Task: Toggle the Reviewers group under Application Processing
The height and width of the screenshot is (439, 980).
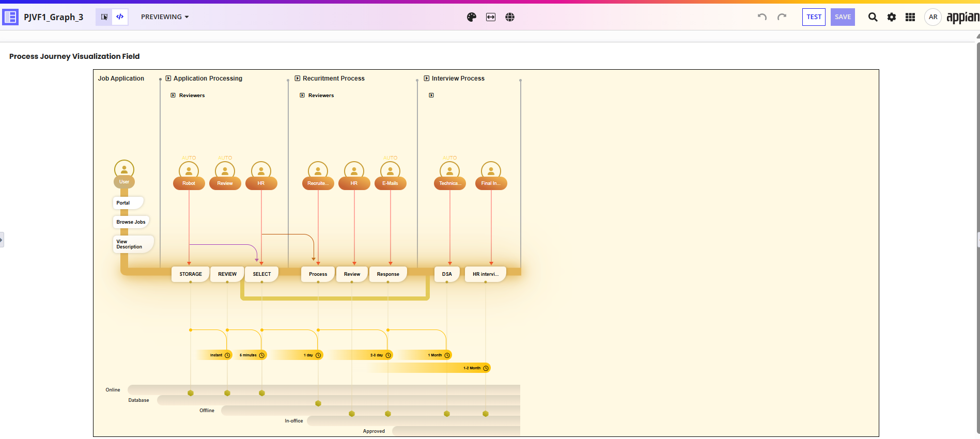Action: 173,96
